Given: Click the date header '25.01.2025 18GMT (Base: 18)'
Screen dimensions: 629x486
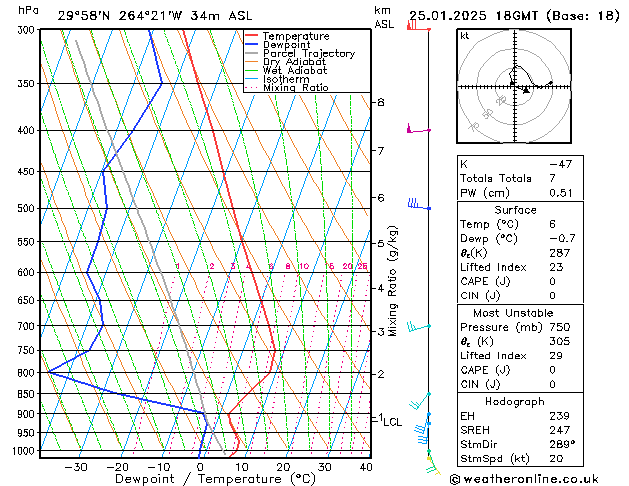Looking at the screenshot, I should click(x=514, y=16).
